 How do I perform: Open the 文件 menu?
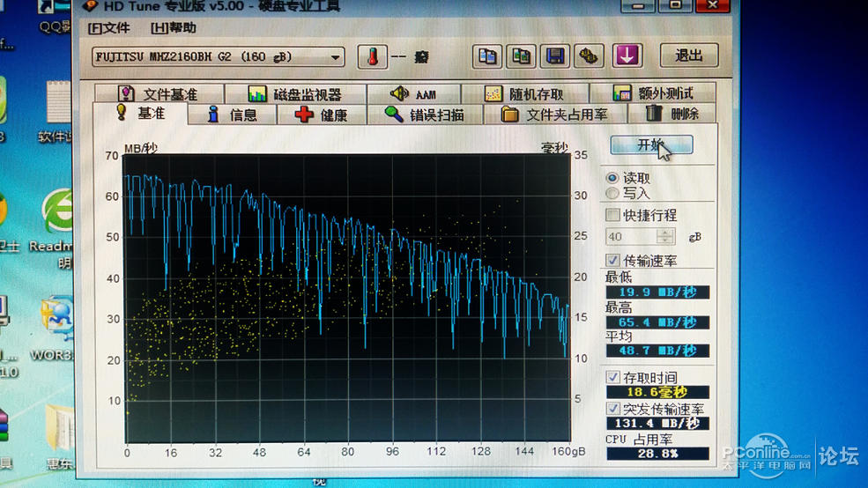(109, 27)
